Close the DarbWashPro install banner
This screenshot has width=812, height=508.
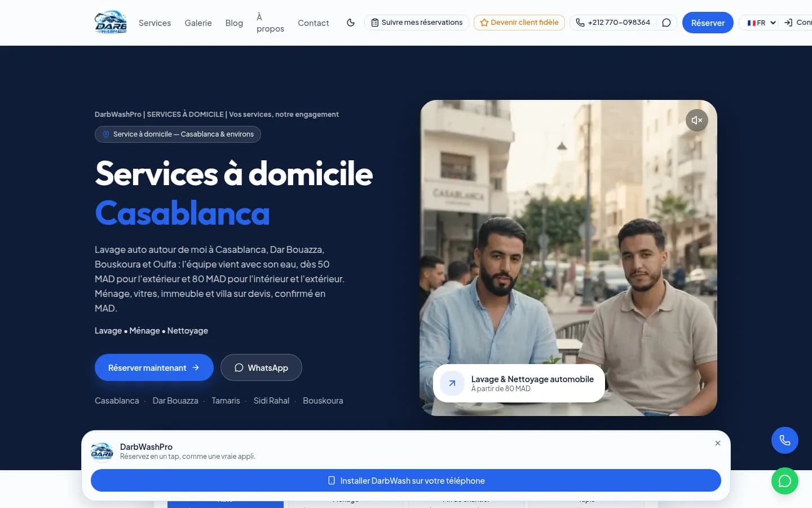coord(718,443)
